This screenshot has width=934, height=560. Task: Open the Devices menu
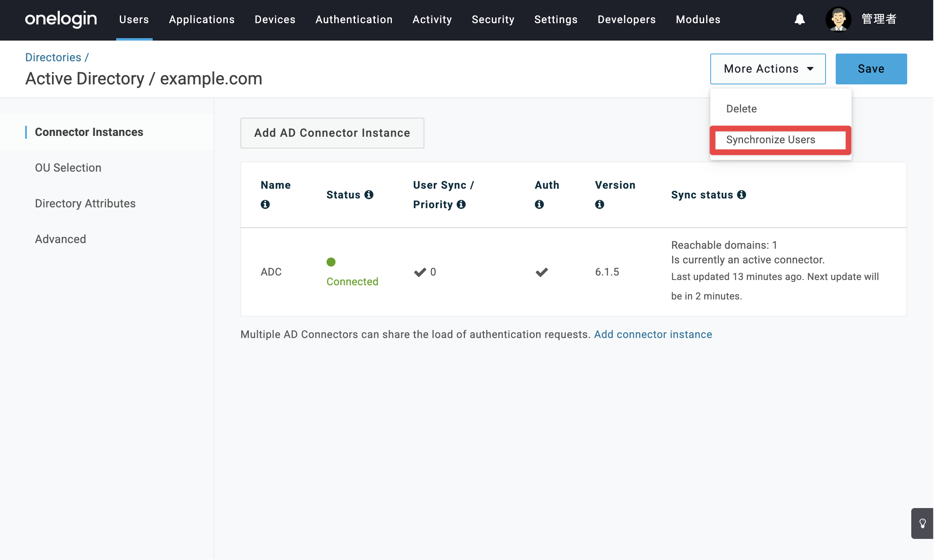point(275,19)
